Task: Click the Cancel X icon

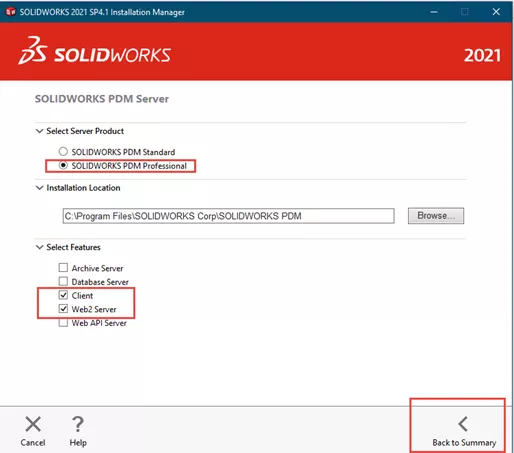Action: point(33,424)
